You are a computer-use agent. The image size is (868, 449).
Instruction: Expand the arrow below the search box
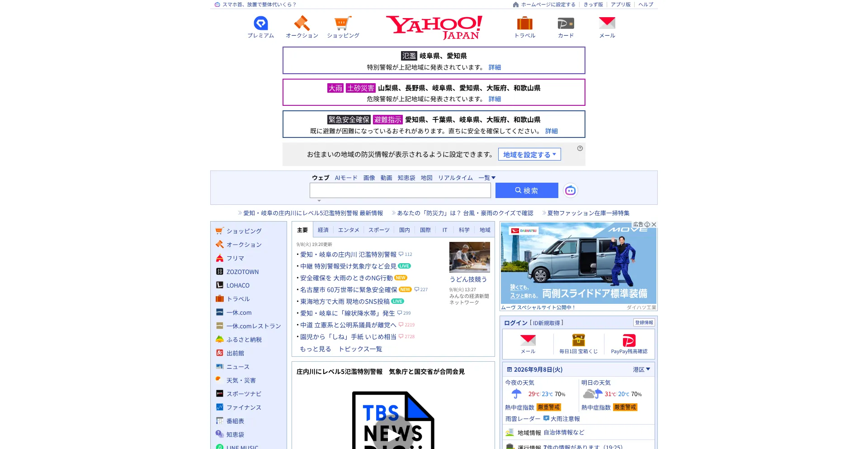tap(319, 201)
